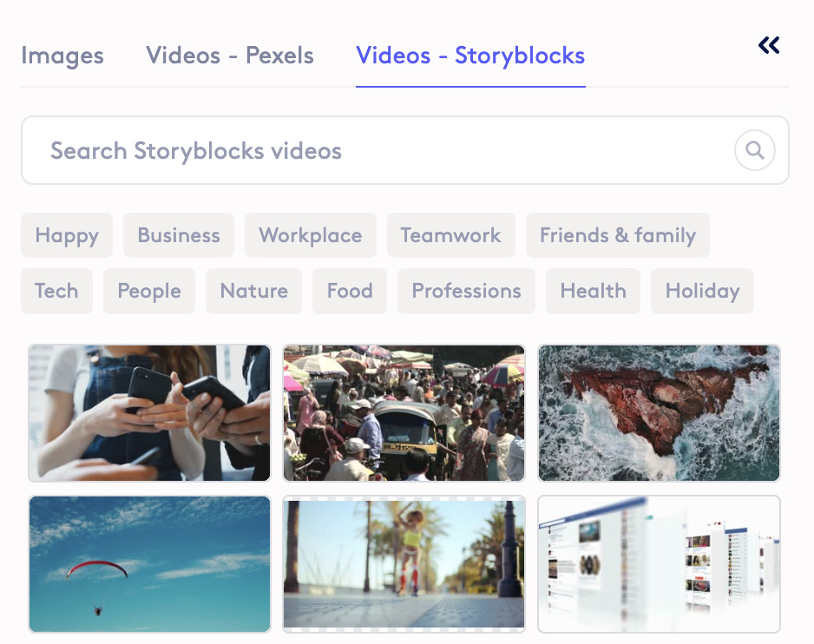Select the paraglider sky video thumbnail
Viewport: 814px width, 644px height.
pyautogui.click(x=148, y=564)
